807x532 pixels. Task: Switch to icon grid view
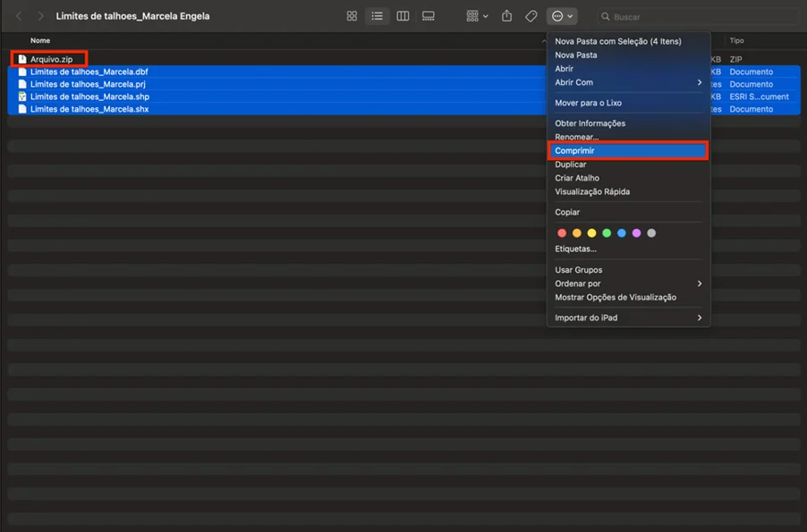(352, 16)
